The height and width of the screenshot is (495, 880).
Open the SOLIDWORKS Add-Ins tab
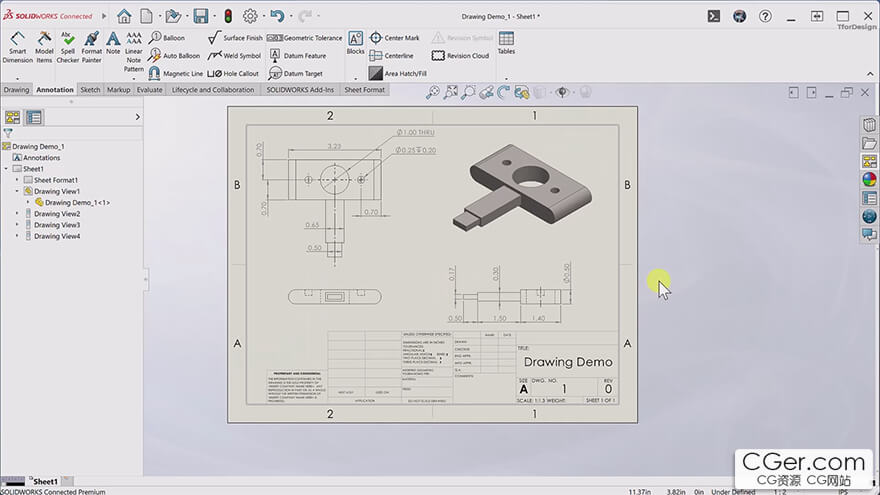[300, 90]
